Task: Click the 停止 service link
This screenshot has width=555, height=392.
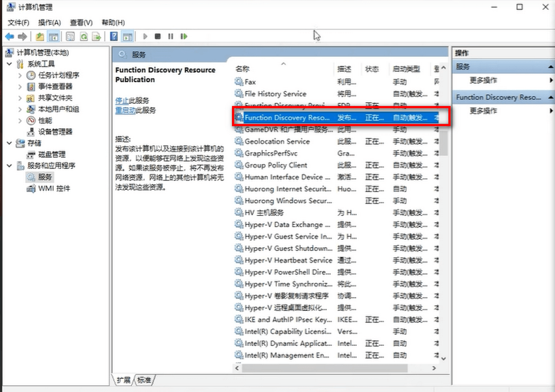Action: [x=122, y=100]
